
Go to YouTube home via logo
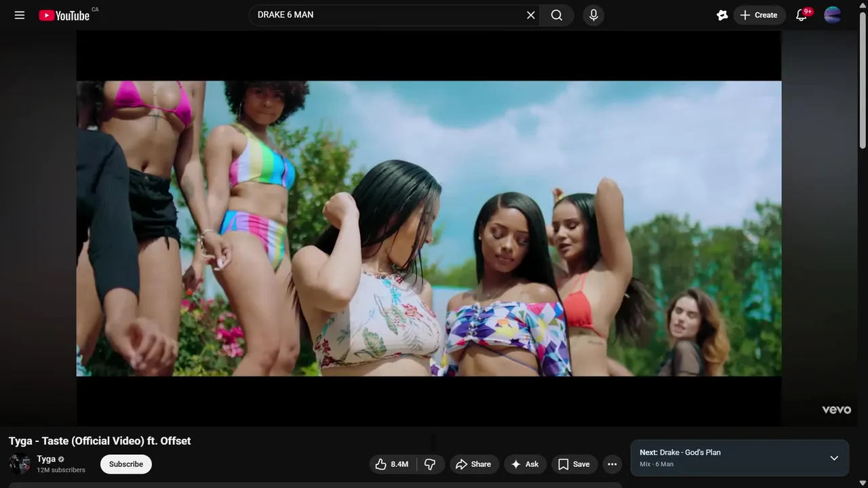click(64, 15)
